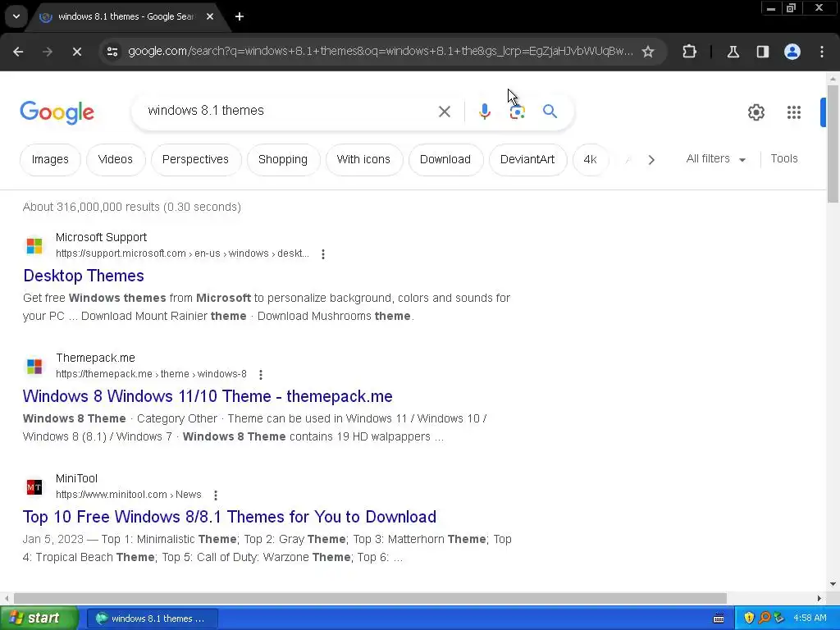Screen dimensions: 840x630
Task: Open Google quick settings gear
Action: click(x=756, y=112)
